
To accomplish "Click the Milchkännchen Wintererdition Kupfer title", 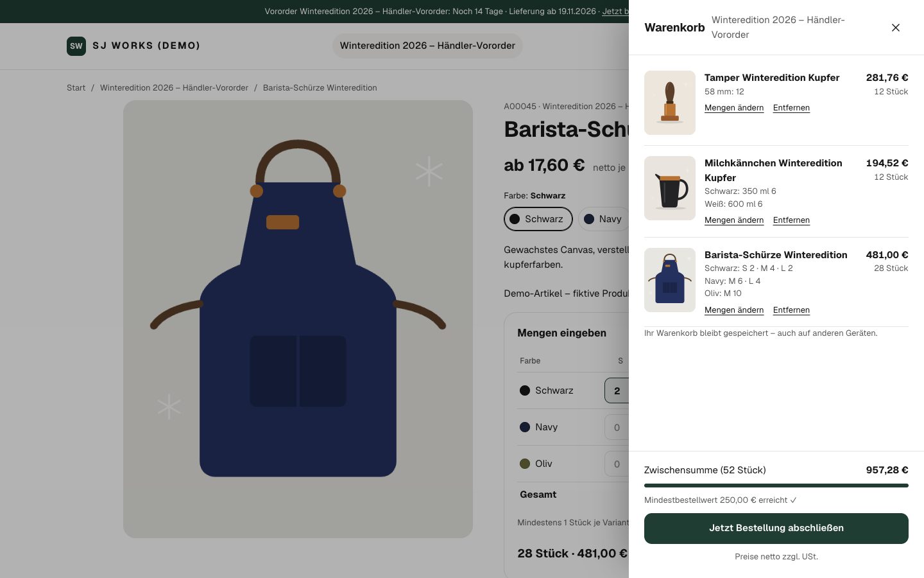I will point(773,170).
